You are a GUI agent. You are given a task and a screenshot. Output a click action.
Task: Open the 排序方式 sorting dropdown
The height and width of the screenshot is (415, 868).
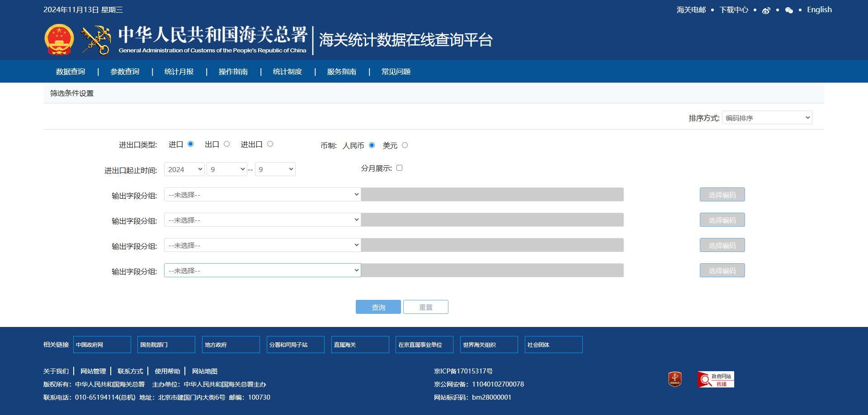click(x=767, y=118)
